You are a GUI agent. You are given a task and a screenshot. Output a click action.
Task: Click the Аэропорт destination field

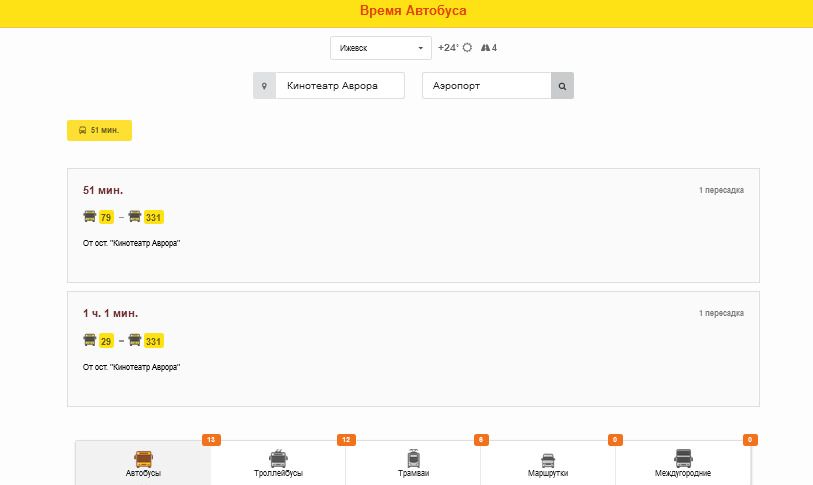[486, 86]
